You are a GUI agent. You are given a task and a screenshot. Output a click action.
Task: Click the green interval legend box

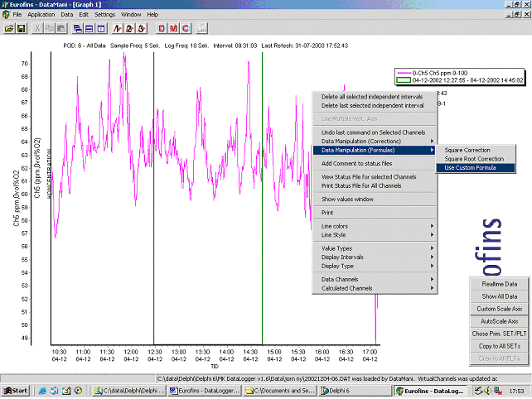click(x=404, y=80)
